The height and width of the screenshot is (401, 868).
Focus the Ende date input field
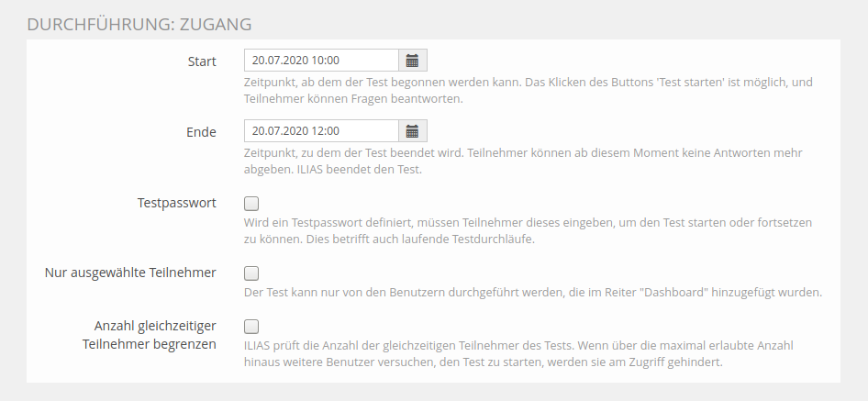click(x=321, y=131)
